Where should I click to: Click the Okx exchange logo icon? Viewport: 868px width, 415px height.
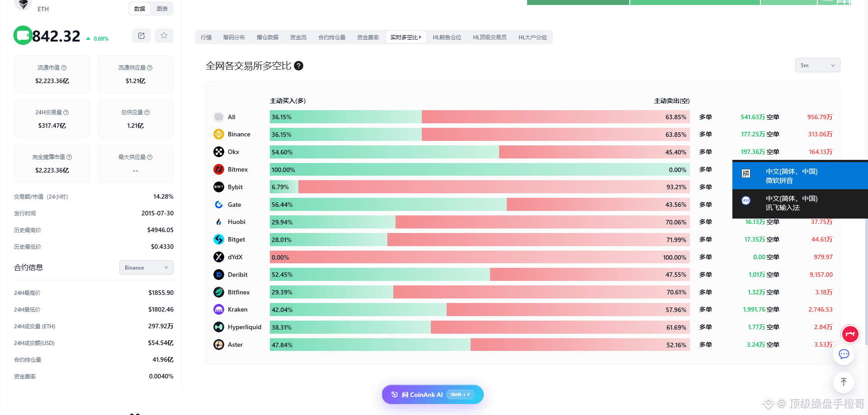click(x=219, y=152)
